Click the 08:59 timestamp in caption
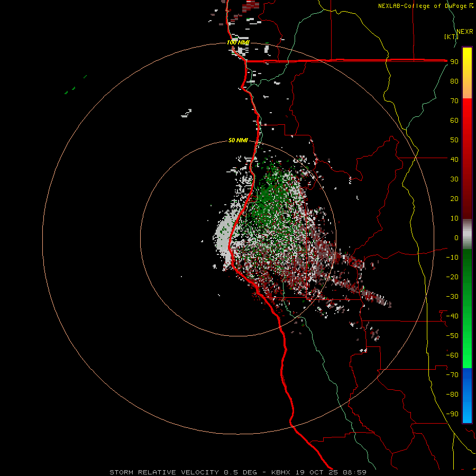Screen dimensions: 476x476 pyautogui.click(x=354, y=472)
